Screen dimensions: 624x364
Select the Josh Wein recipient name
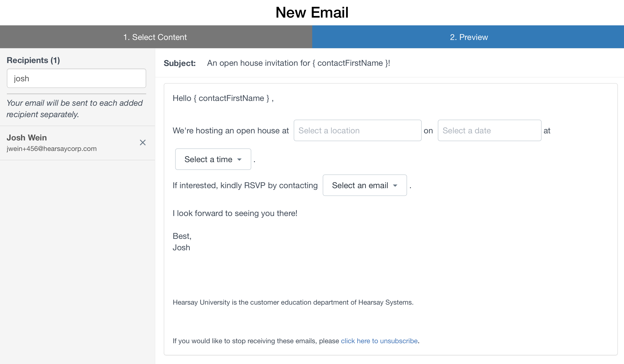27,138
